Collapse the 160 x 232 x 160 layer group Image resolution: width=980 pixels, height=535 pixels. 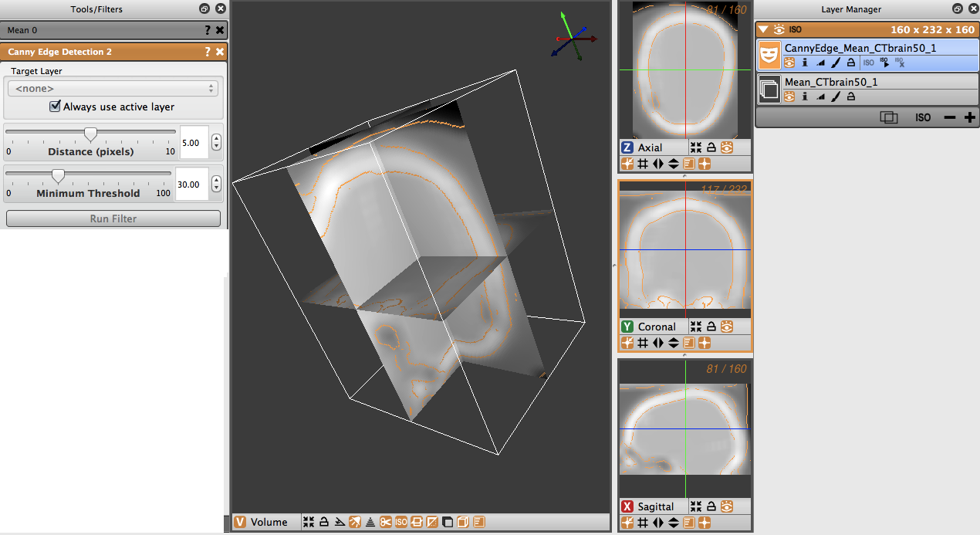[x=764, y=29]
